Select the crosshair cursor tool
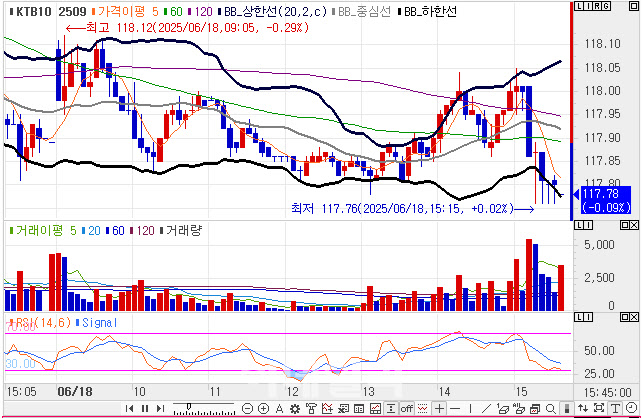 (x=440, y=408)
